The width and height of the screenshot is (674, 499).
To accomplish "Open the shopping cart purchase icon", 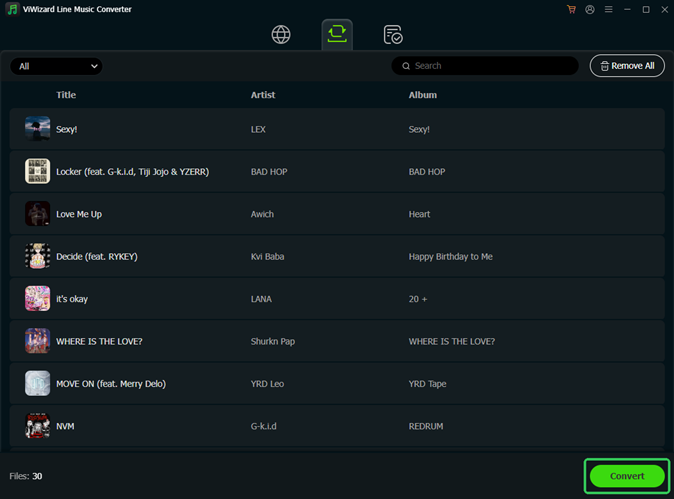I will (x=571, y=9).
